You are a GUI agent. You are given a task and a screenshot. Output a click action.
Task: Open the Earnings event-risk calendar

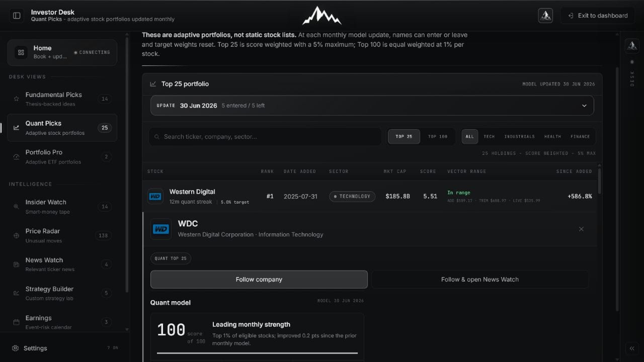(62, 322)
